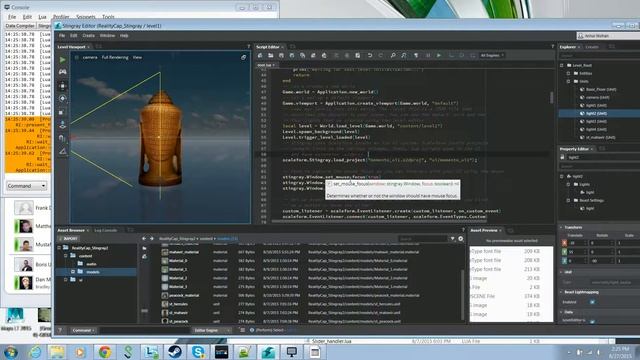This screenshot has width=640, height=360.
Task: Open Skype from the taskbar
Action: click(x=198, y=352)
